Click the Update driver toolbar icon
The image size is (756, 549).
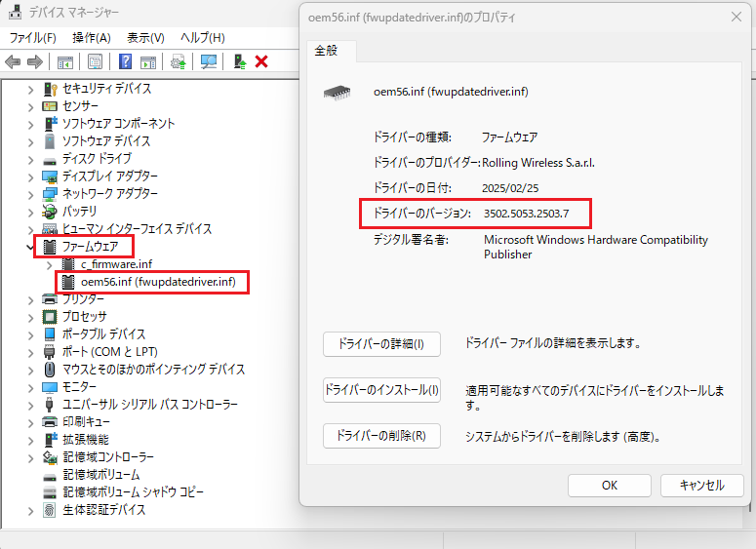click(x=178, y=61)
